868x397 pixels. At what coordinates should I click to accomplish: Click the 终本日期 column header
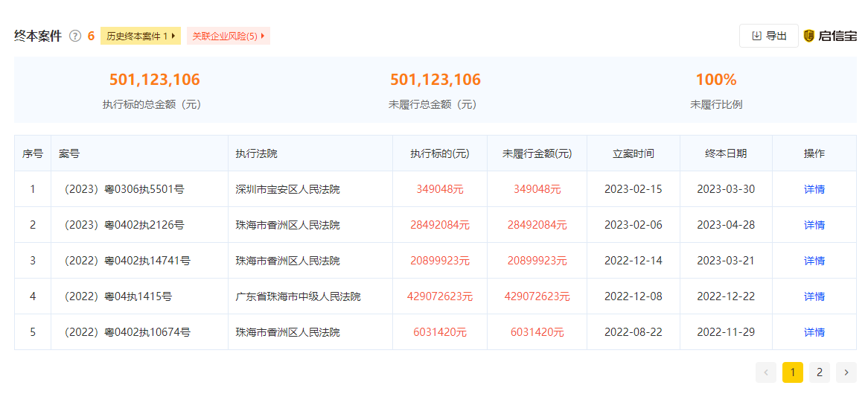click(x=726, y=154)
